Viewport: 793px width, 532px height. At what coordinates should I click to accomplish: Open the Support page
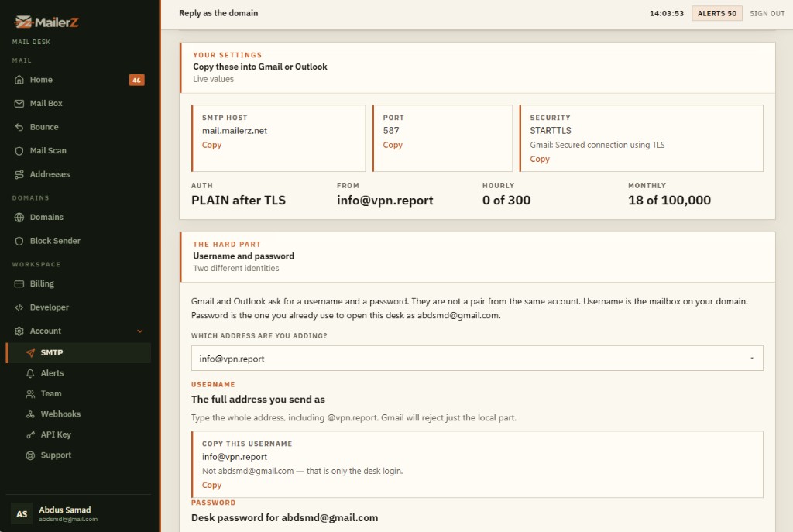click(x=78, y=455)
